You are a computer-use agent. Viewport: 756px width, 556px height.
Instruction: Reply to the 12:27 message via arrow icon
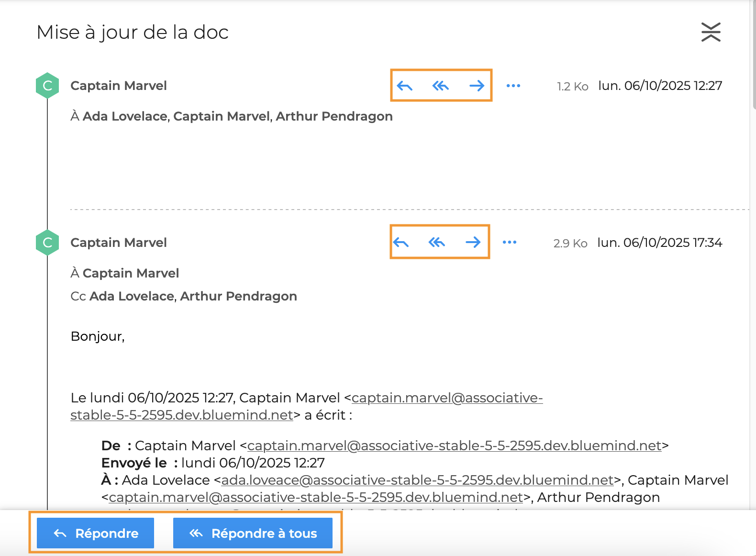pos(405,86)
